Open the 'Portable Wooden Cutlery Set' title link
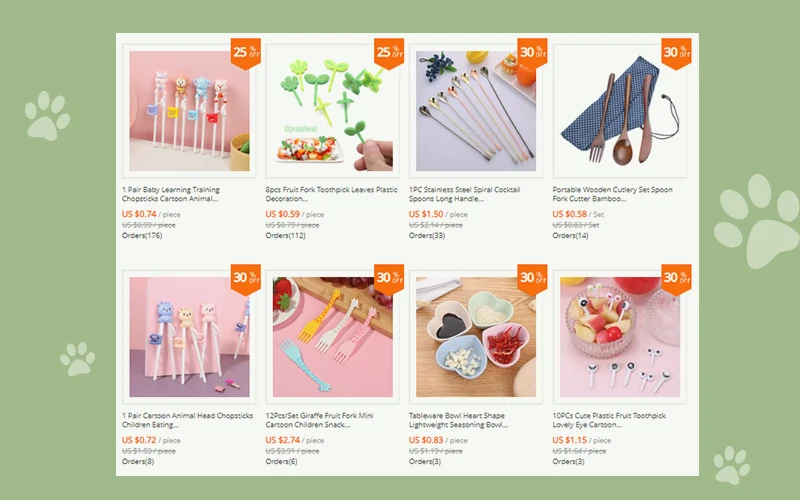800x500 pixels. pos(613,194)
